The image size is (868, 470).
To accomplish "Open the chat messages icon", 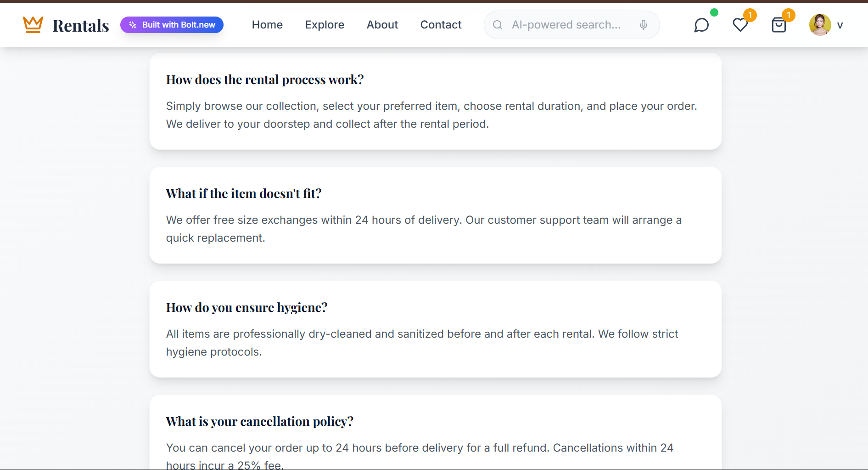I will [701, 25].
